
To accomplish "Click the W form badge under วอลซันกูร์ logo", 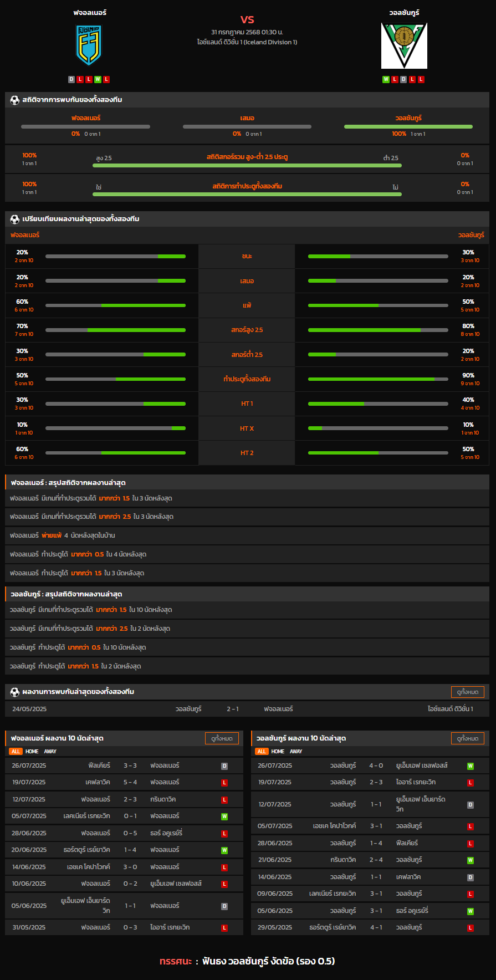I will click(386, 79).
